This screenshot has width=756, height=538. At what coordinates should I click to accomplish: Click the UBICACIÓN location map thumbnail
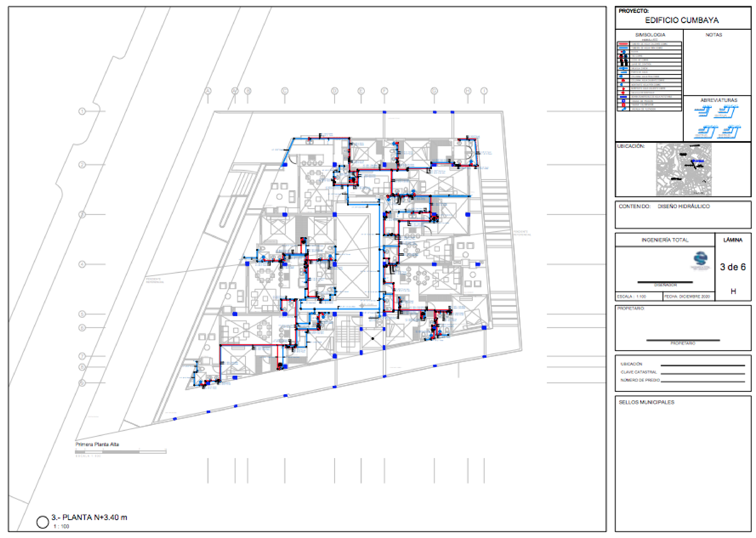tap(683, 169)
